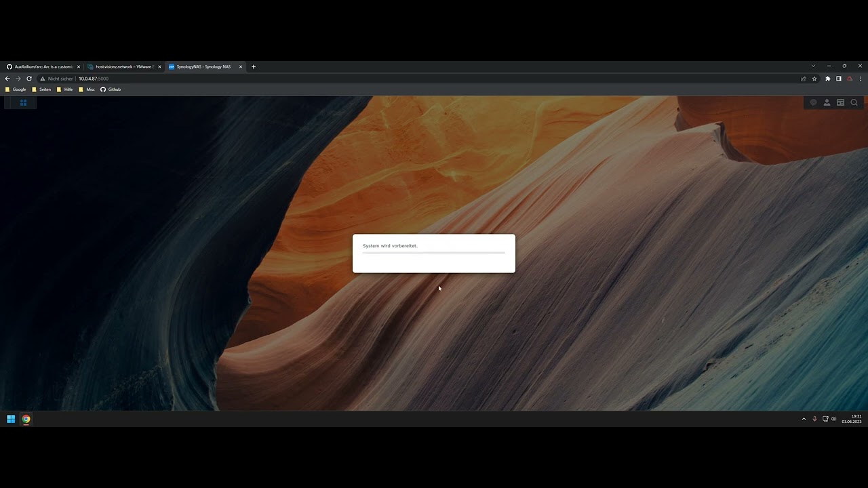Screen dimensions: 868x488
Task: Minimize the Chrome window
Action: point(829,66)
